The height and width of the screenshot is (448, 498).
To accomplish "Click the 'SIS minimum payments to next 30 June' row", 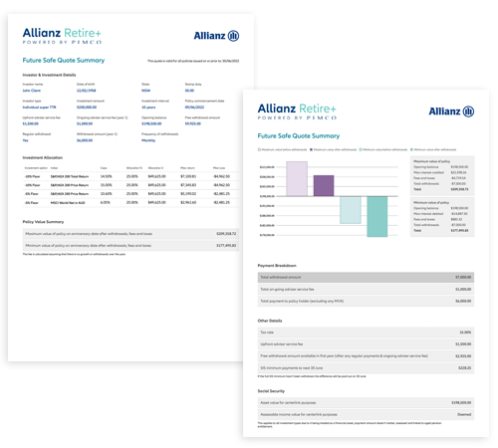I will (x=366, y=368).
